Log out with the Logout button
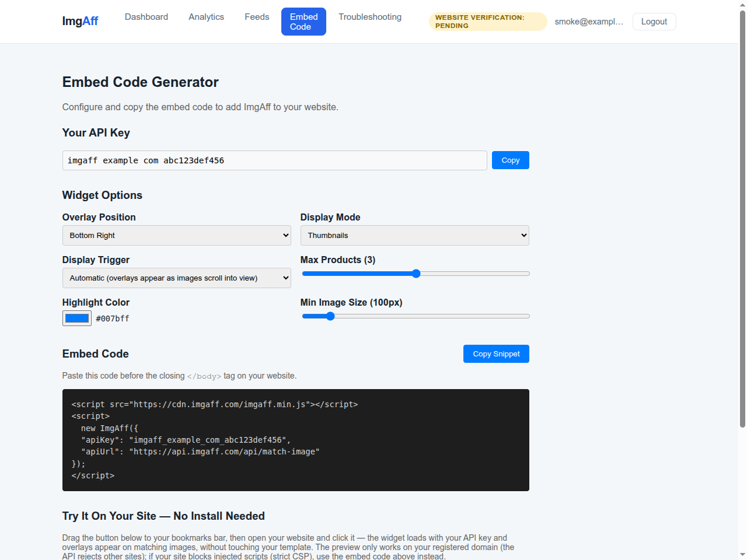747x560 pixels. (x=654, y=22)
